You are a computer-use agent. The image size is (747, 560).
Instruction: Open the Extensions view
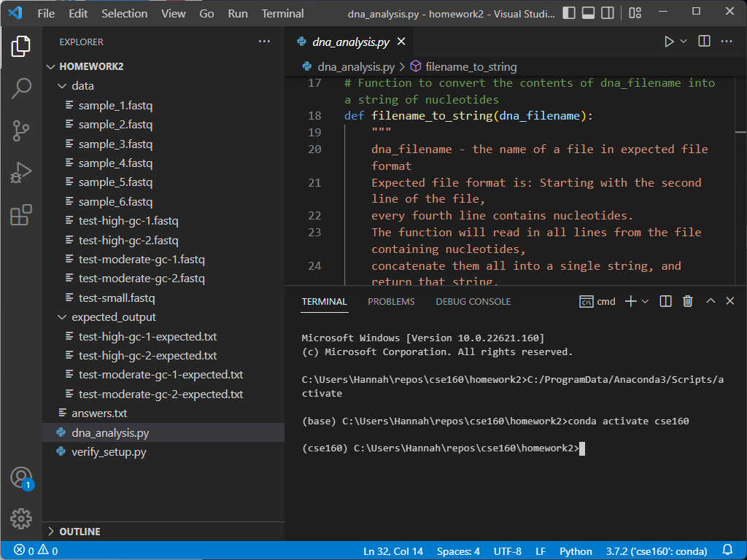pyautogui.click(x=21, y=215)
